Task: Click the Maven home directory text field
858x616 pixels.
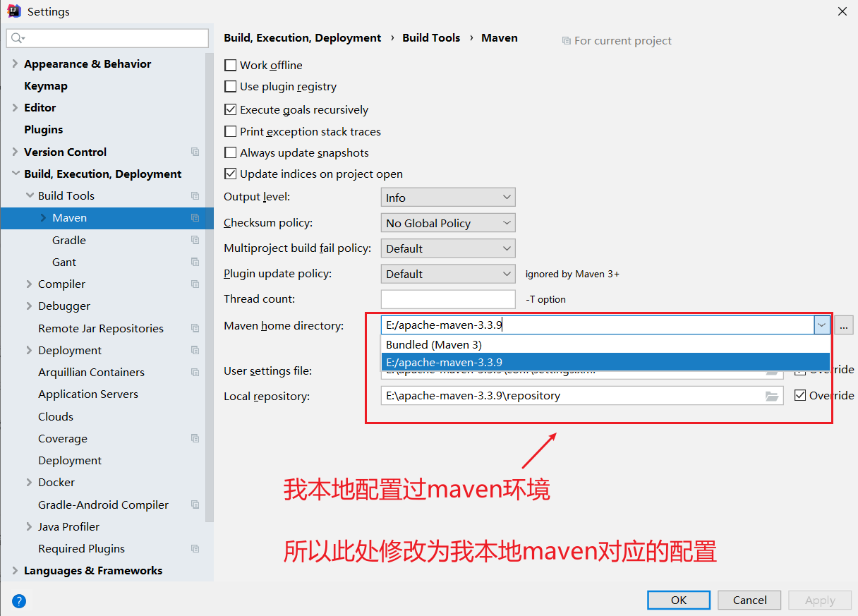Action: click(598, 325)
